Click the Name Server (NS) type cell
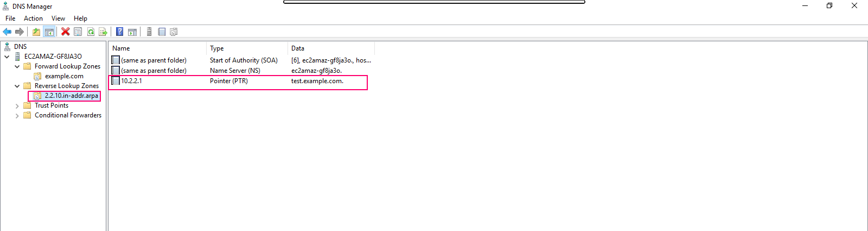868x231 pixels. coord(235,71)
